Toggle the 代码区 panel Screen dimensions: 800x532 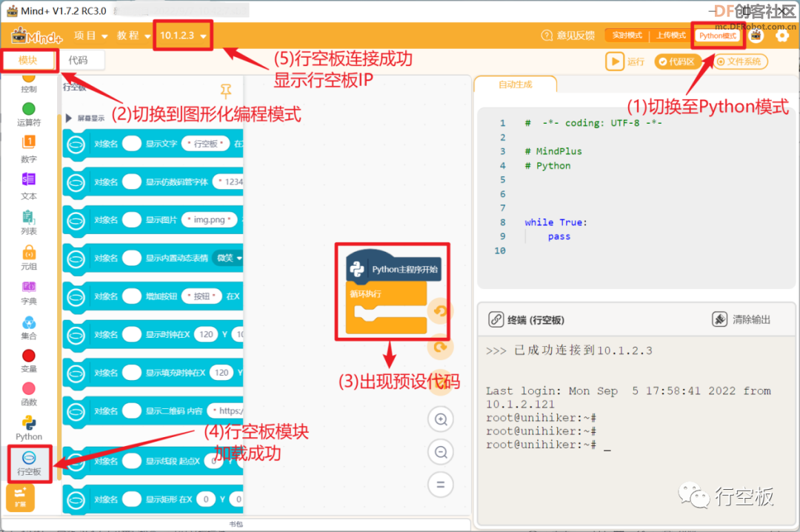point(677,61)
